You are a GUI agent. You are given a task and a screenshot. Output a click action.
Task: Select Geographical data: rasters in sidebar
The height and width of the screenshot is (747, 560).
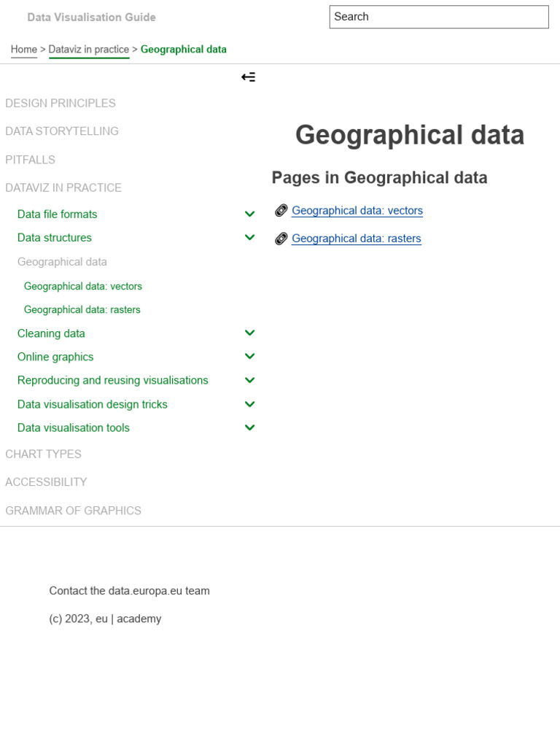[82, 309]
